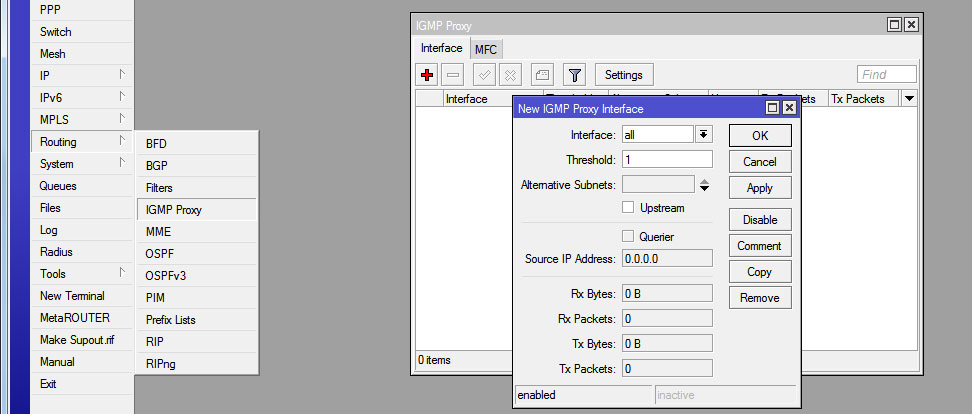This screenshot has height=414, width=972.
Task: Click the Apply button
Action: pos(759,188)
